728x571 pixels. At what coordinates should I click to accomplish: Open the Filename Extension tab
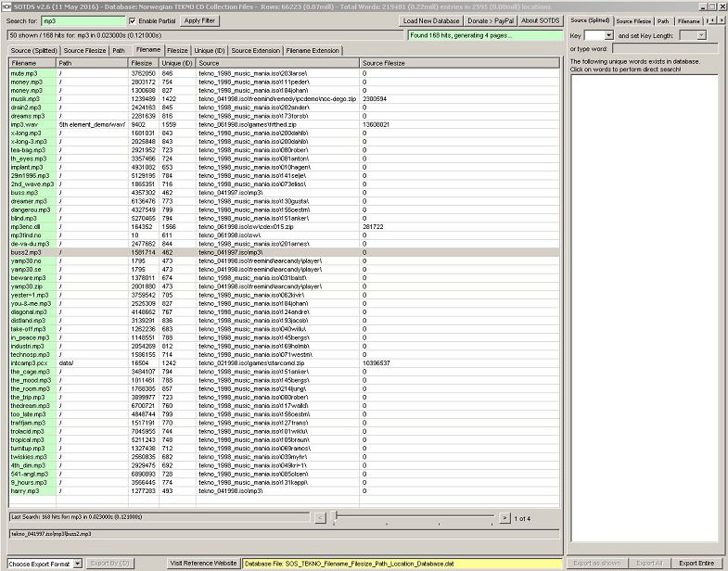[313, 50]
